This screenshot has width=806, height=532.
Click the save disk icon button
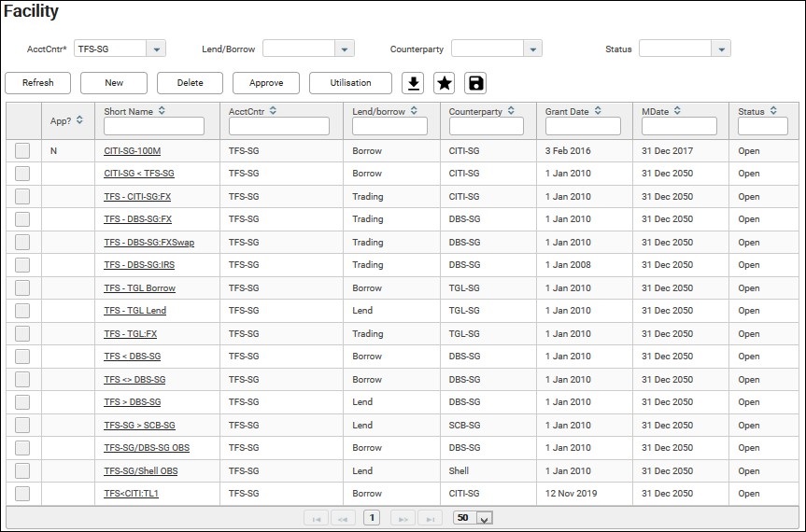pos(475,83)
